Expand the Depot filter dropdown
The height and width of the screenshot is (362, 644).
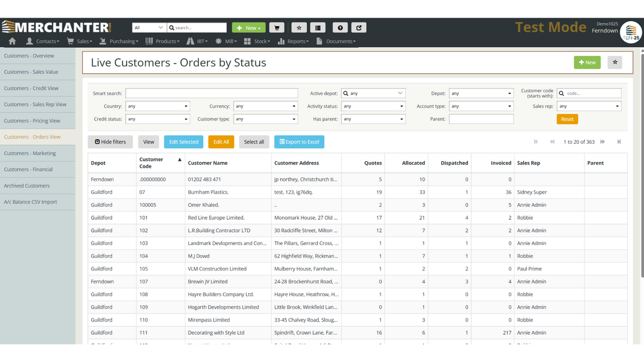pyautogui.click(x=481, y=93)
